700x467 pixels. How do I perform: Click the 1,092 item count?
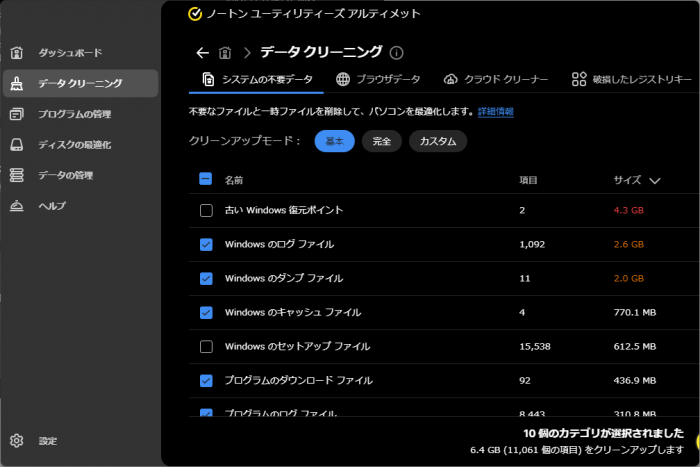point(532,245)
